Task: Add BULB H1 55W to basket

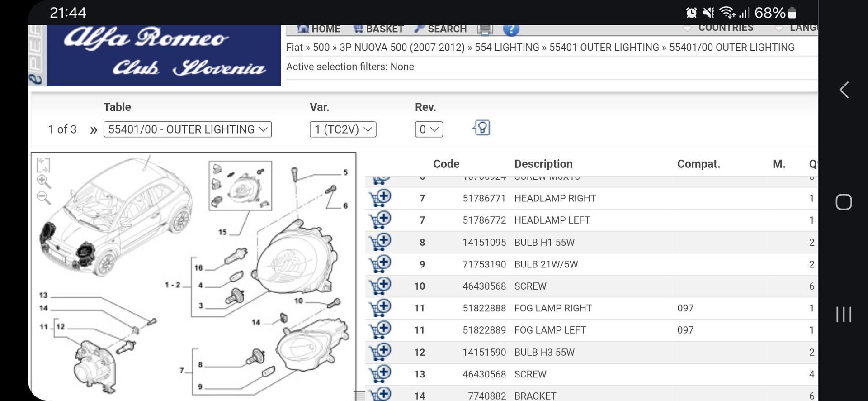Action: click(x=380, y=242)
